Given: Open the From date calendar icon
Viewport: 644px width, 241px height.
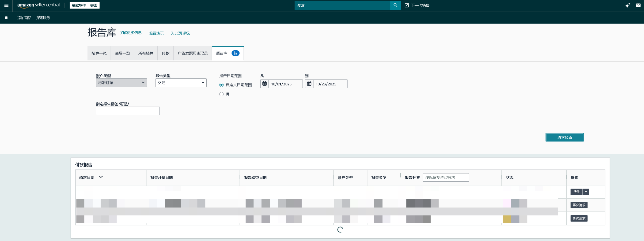Looking at the screenshot, I should (x=264, y=84).
